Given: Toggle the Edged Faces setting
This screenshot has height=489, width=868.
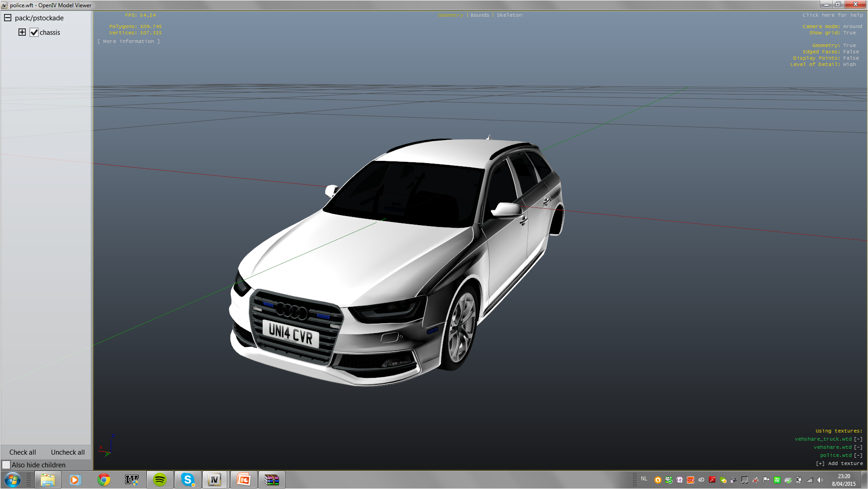Looking at the screenshot, I should click(x=831, y=52).
